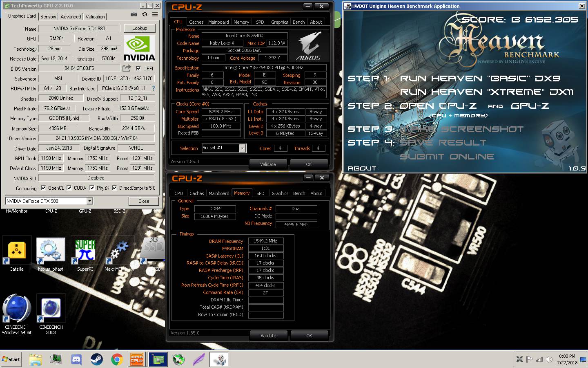Click the DRAM Frequency value 1549.2 MHz

coord(265,241)
